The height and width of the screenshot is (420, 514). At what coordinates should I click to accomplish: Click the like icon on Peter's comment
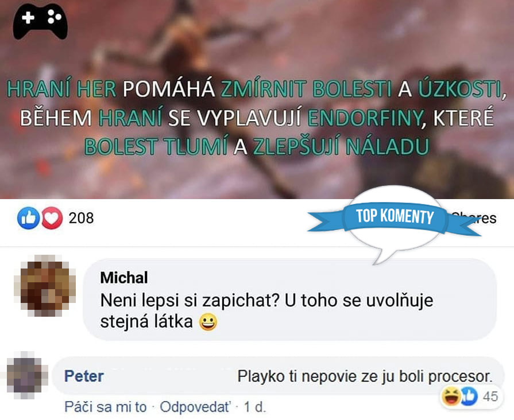(x=469, y=396)
